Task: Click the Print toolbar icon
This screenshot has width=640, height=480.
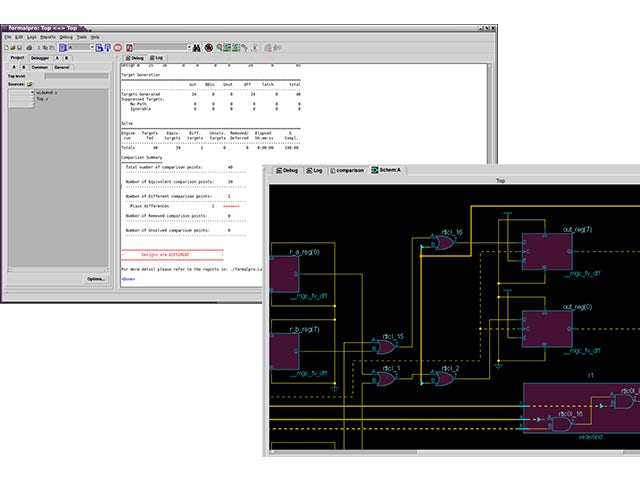Action: click(x=29, y=48)
